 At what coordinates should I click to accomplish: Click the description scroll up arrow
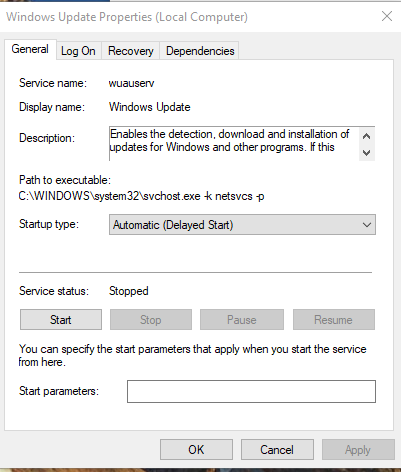pos(367,136)
